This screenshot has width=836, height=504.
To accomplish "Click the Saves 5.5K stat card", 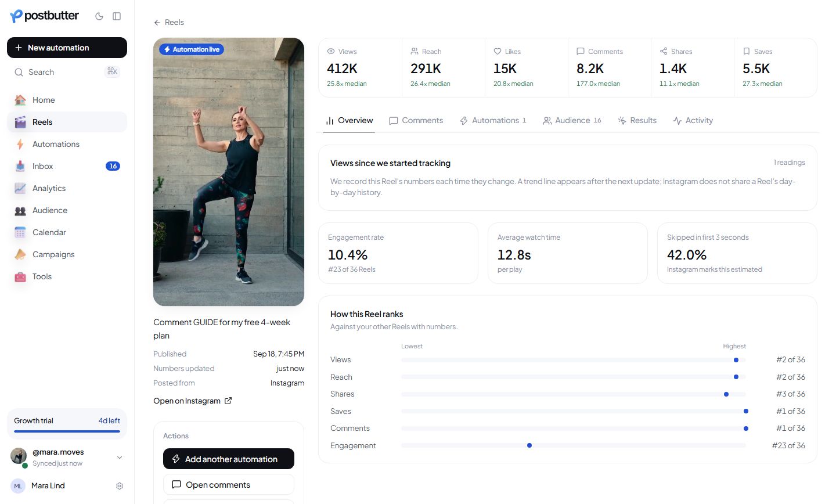I will 776,67.
